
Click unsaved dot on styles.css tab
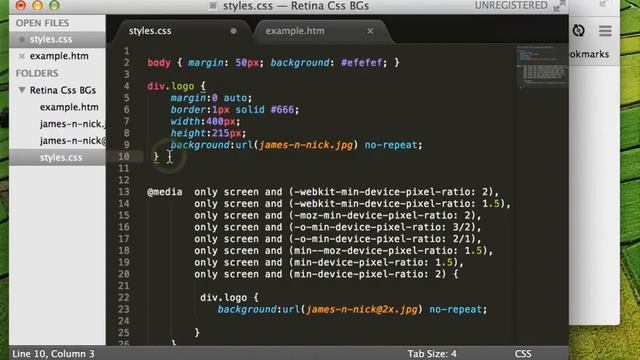[233, 31]
